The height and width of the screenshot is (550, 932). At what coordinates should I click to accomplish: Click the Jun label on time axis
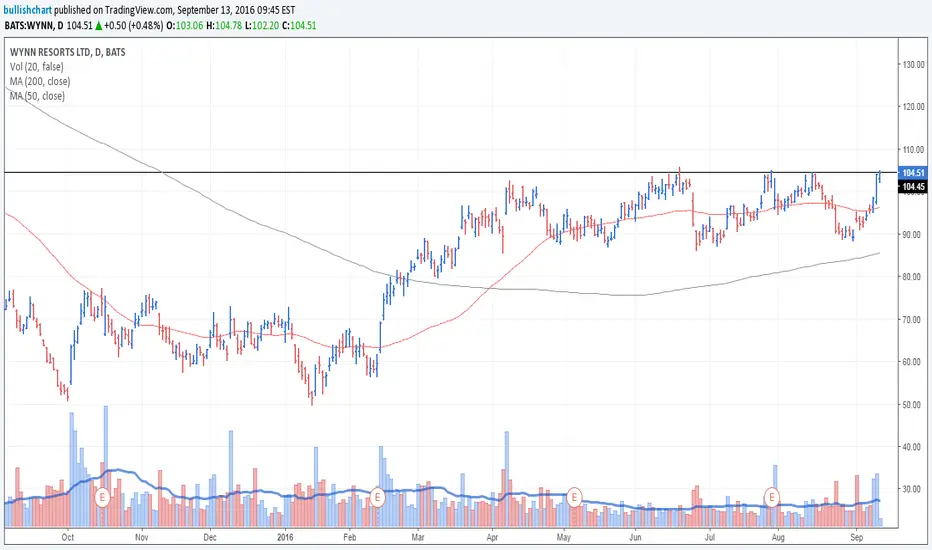coord(635,538)
